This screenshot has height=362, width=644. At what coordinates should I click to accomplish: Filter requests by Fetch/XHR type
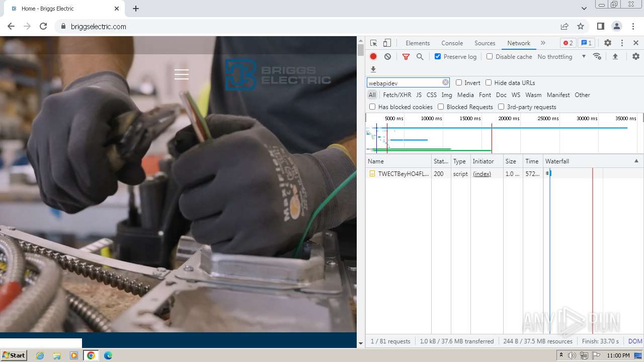coord(397,95)
